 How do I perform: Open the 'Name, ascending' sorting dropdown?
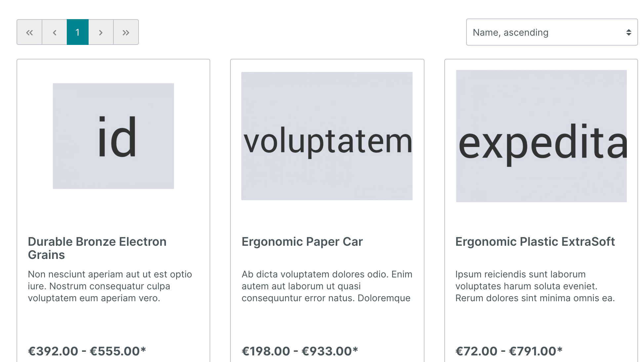[x=545, y=32]
